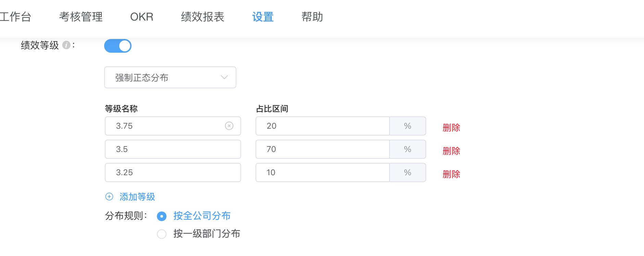Click the 3.25 grade name field
This screenshot has width=644, height=256.
coord(173,172)
